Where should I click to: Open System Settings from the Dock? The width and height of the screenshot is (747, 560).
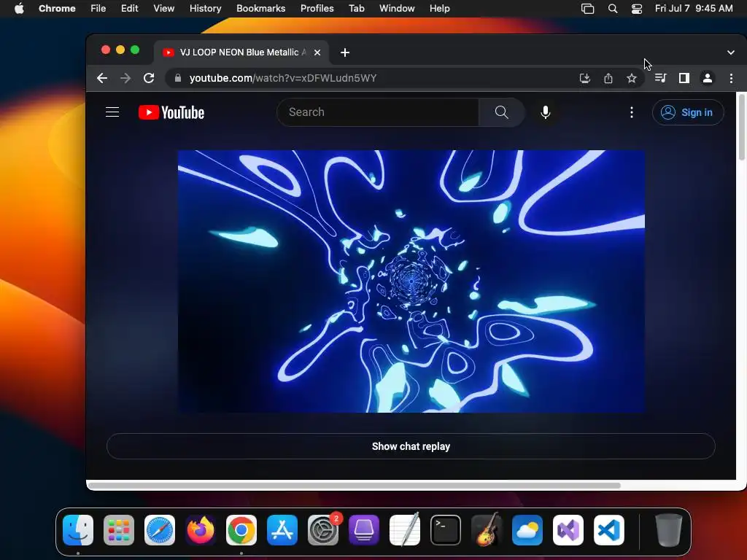(x=323, y=530)
